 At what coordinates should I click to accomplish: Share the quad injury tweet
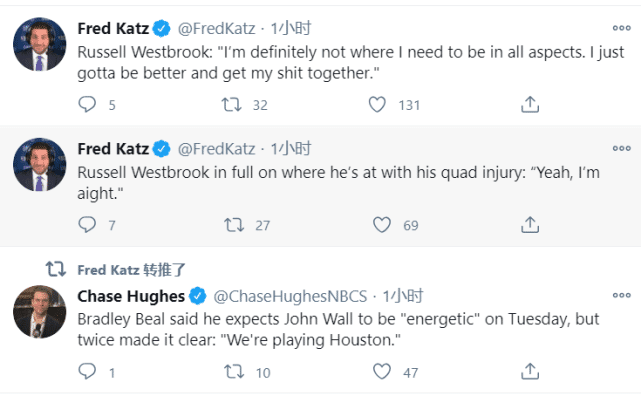(x=530, y=224)
